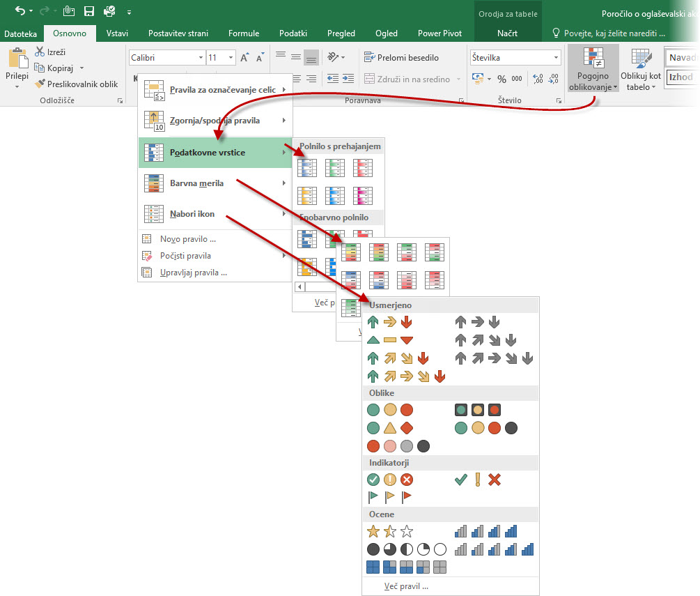Select Preslikovalnik oblik format painter
Image resolution: width=700 pixels, height=596 pixels.
point(77,84)
